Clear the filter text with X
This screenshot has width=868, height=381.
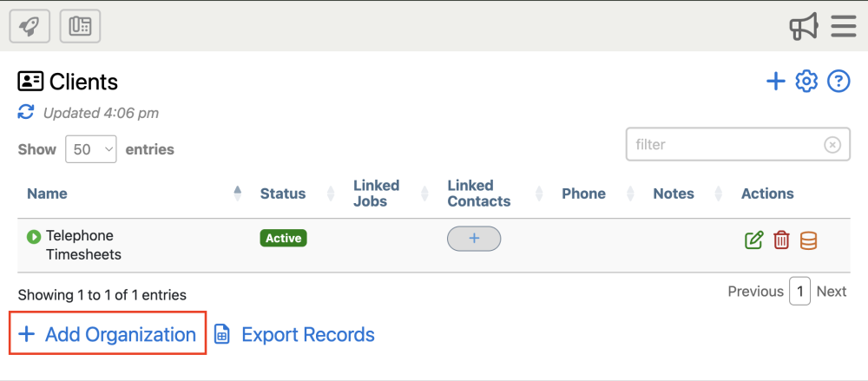[x=832, y=145]
